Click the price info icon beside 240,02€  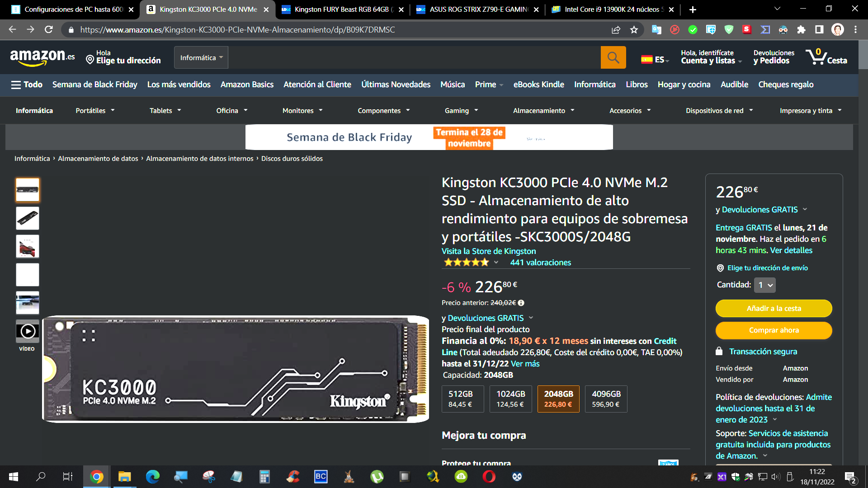click(x=521, y=303)
